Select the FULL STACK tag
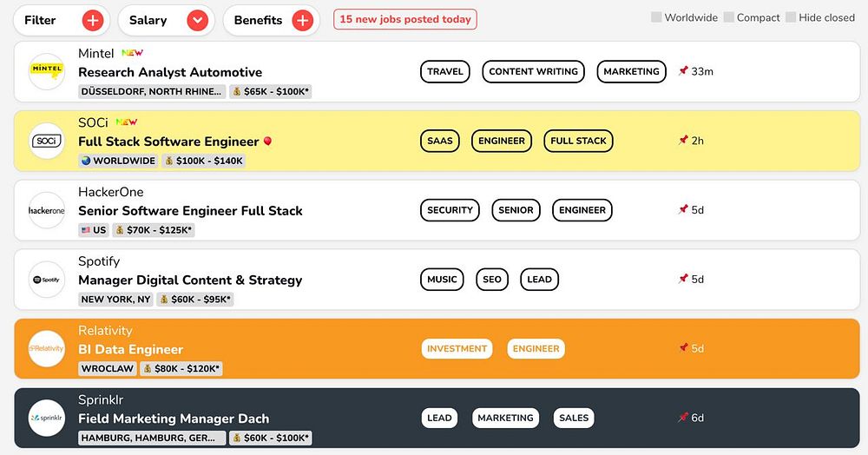This screenshot has height=455, width=868. pos(578,141)
